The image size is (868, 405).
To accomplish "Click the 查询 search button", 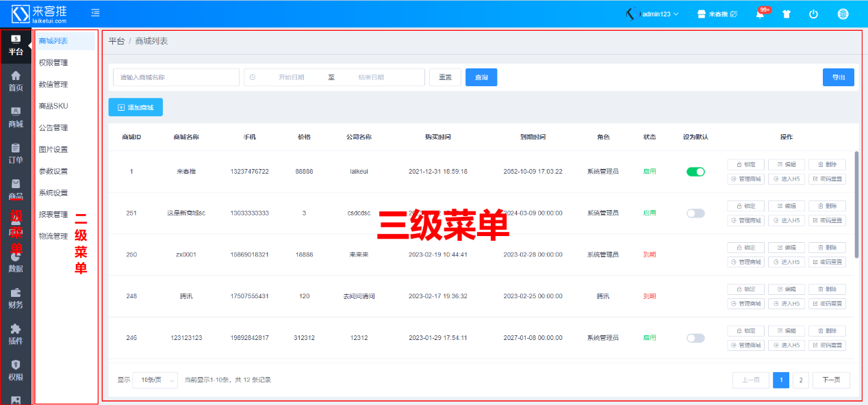I will [x=481, y=77].
